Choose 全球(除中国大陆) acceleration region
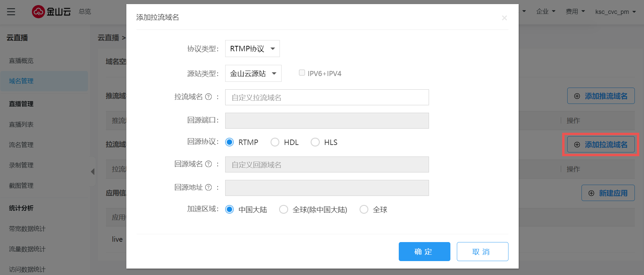 284,209
